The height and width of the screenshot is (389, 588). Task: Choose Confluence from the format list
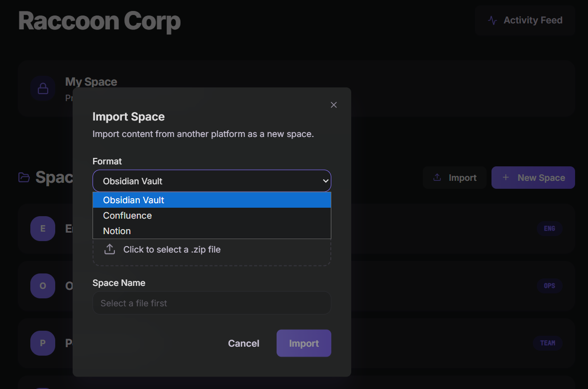(211, 216)
